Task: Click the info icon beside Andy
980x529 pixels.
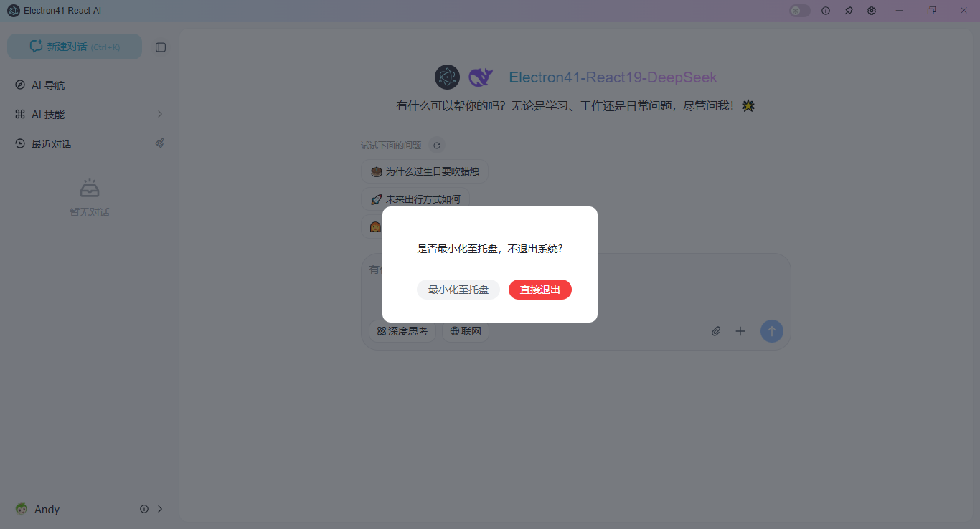Action: (x=144, y=509)
